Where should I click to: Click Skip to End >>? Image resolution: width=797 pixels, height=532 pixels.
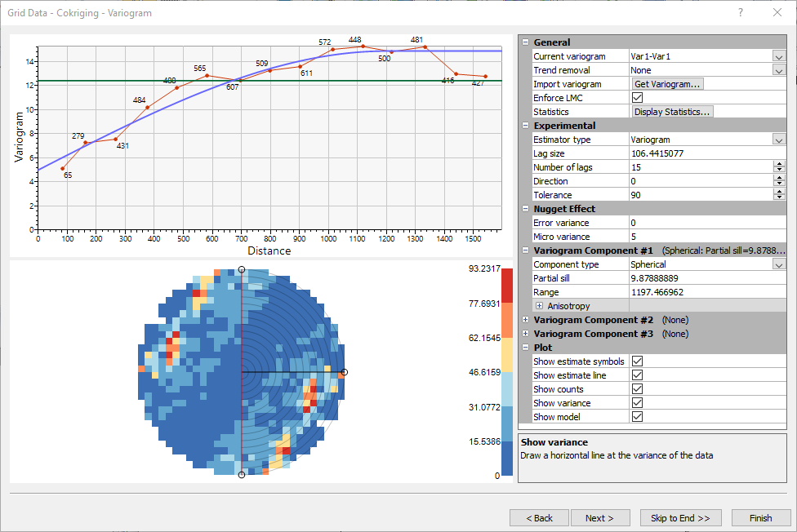tap(680, 518)
